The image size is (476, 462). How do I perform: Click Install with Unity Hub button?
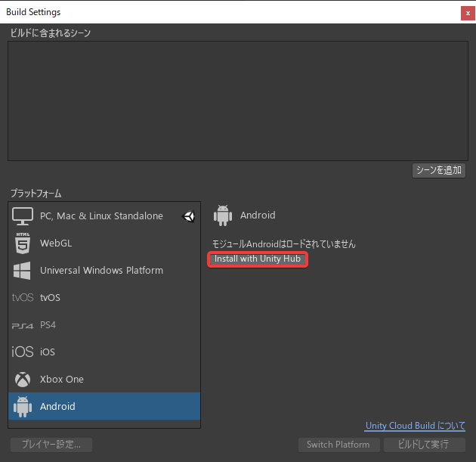click(258, 259)
